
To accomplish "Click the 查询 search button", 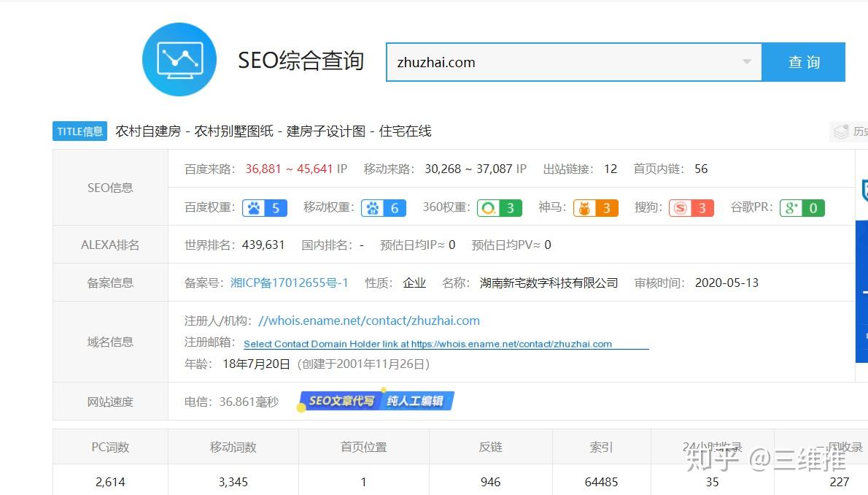I will [x=804, y=61].
